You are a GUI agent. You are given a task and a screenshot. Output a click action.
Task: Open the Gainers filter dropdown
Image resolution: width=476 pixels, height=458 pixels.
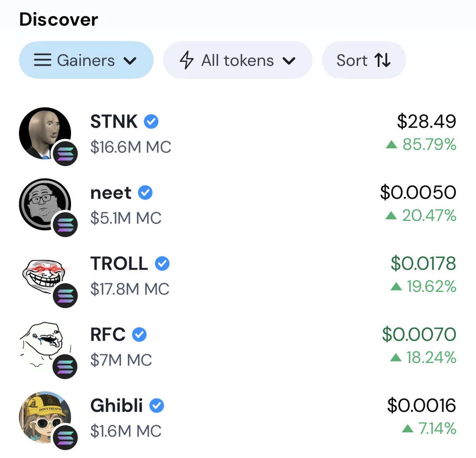click(86, 60)
